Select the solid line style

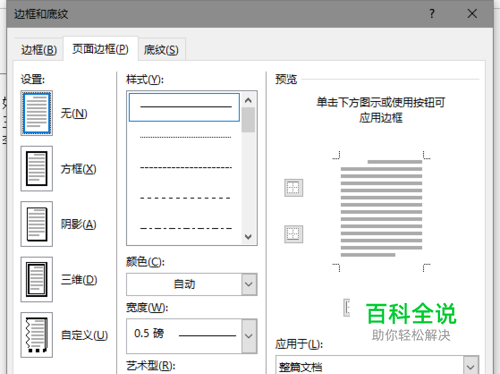coord(184,107)
